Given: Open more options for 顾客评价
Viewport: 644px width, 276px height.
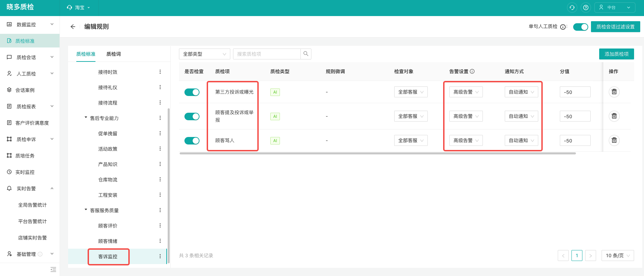Looking at the screenshot, I should click(x=160, y=225).
